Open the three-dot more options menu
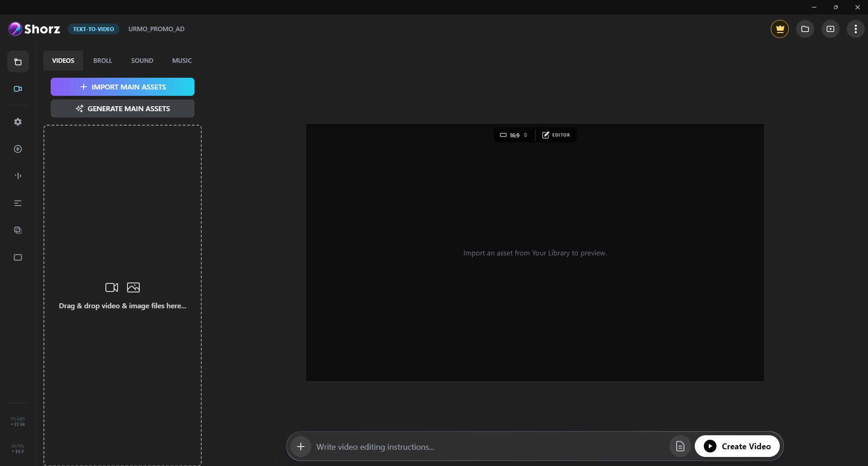868x466 pixels. [x=855, y=29]
